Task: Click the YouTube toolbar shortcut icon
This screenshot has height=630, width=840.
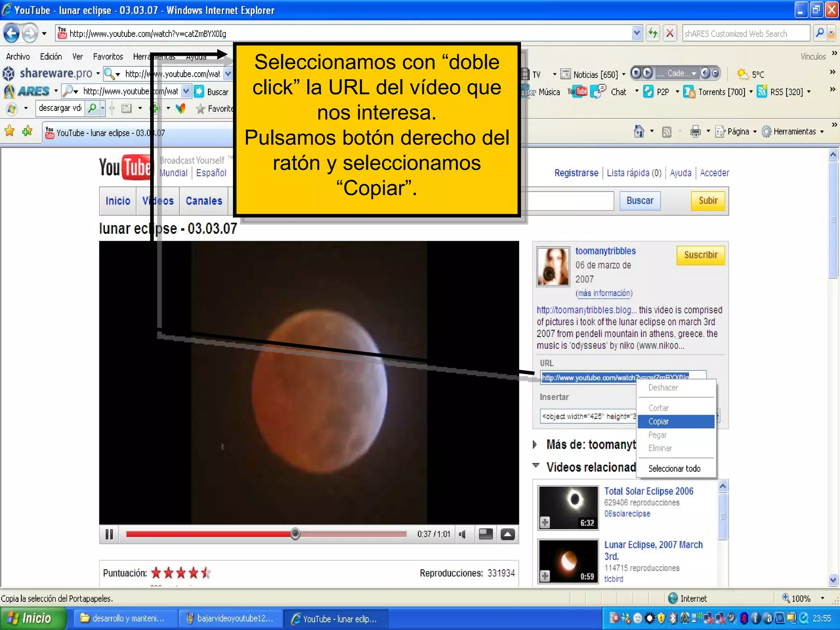Action: pyautogui.click(x=577, y=91)
